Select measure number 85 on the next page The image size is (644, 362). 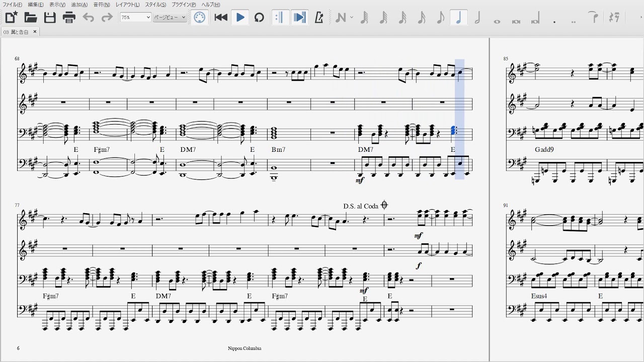506,59
